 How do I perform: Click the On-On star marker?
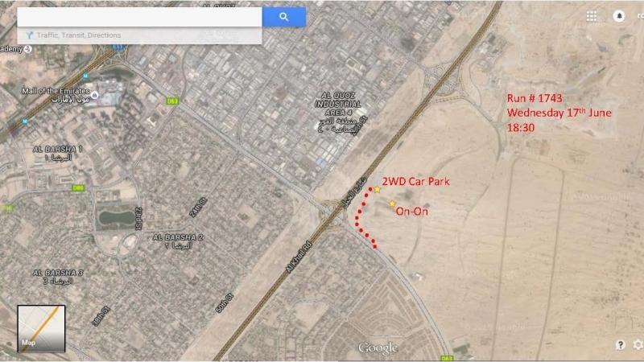pyautogui.click(x=392, y=204)
